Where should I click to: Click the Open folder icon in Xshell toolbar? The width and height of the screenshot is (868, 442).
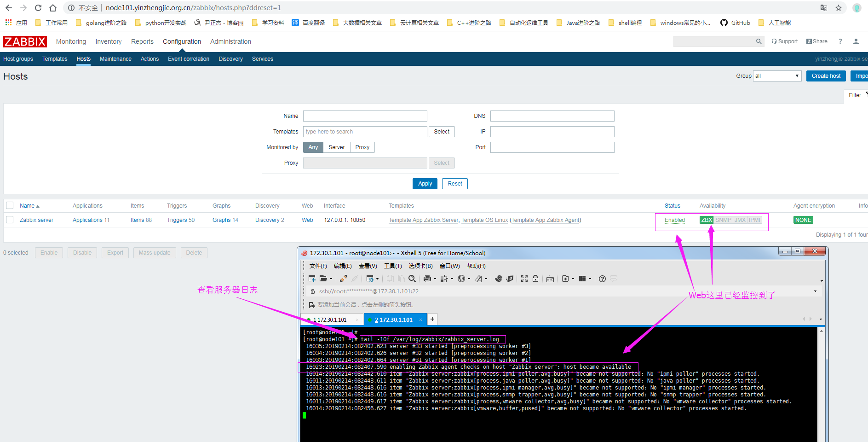click(x=323, y=279)
